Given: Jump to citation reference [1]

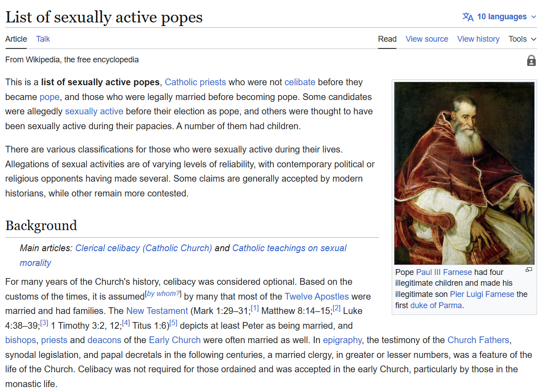Looking at the screenshot, I should 255,308.
